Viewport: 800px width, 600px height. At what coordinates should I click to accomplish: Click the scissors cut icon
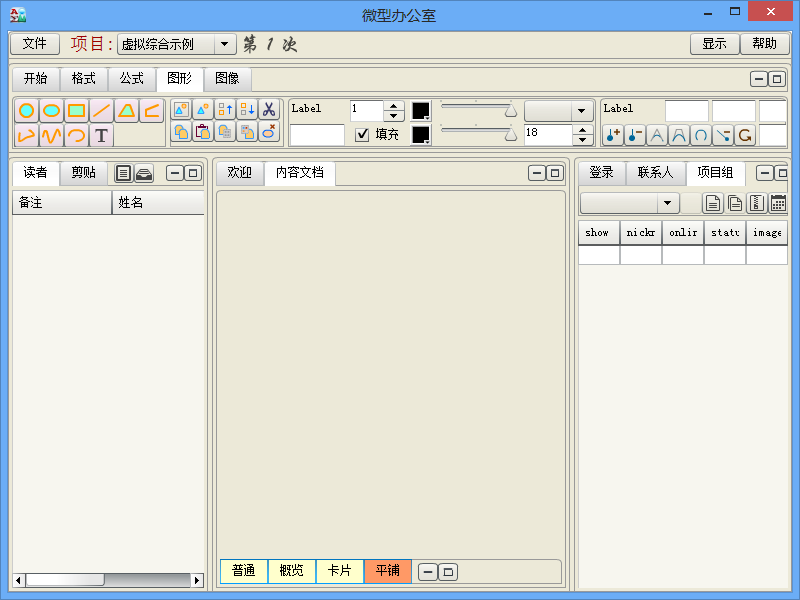[x=269, y=109]
